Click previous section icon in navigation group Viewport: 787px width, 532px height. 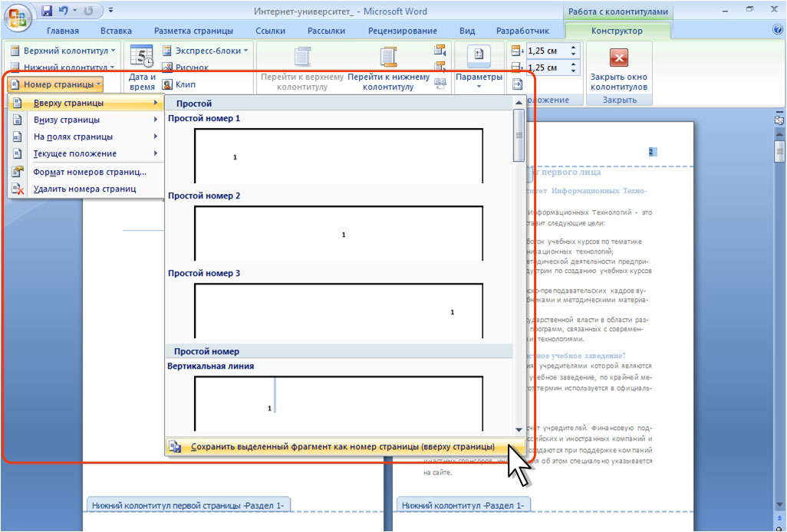tap(440, 50)
